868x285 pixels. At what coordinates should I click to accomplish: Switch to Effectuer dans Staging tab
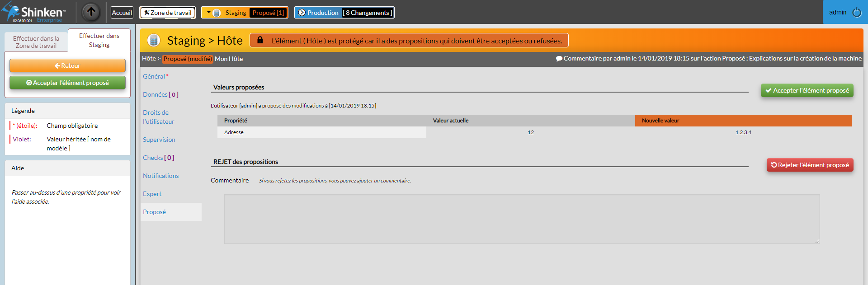click(x=99, y=40)
